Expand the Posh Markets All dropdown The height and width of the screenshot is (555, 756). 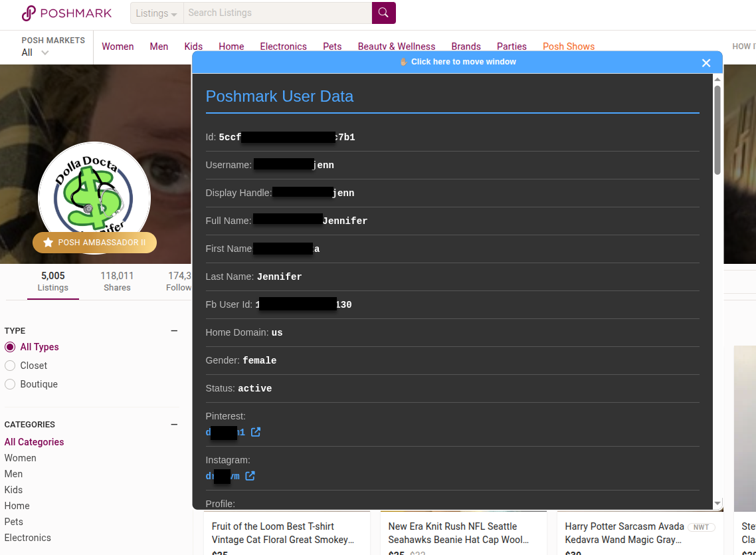pos(35,53)
